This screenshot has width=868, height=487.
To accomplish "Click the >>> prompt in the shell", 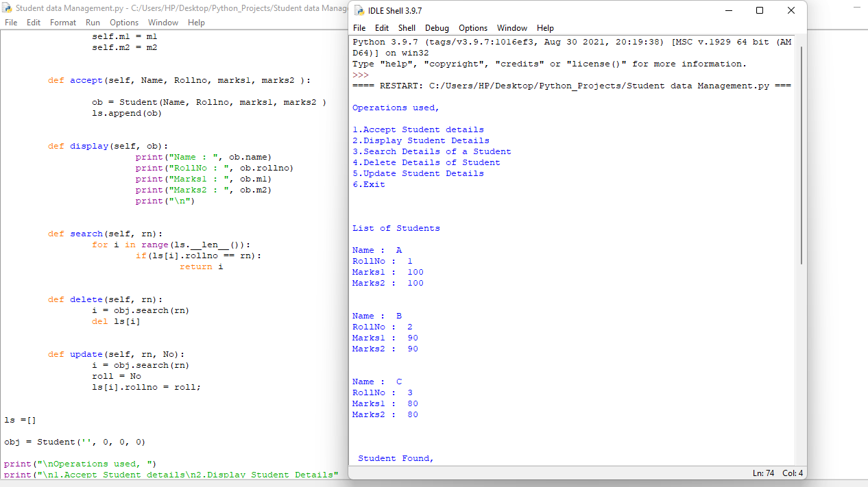I will 361,75.
